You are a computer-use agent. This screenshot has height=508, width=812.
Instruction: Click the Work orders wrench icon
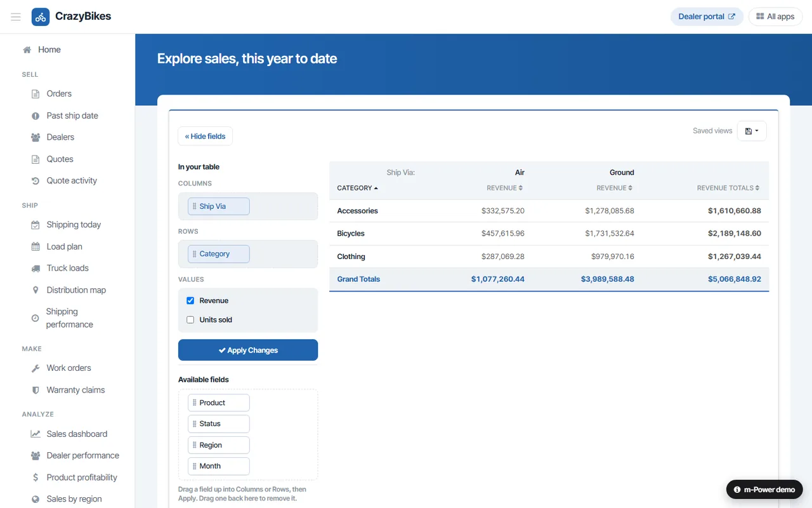coord(36,368)
